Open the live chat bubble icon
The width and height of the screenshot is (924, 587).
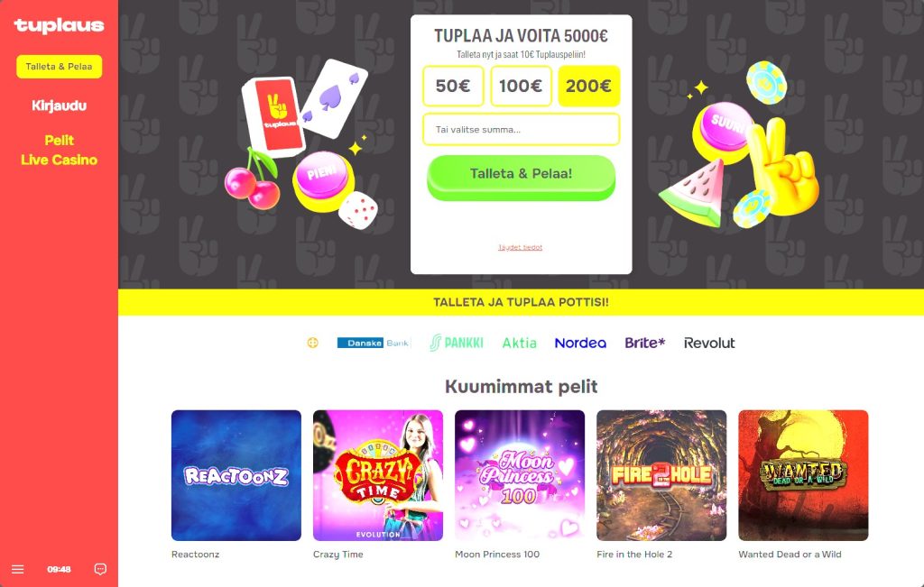100,569
